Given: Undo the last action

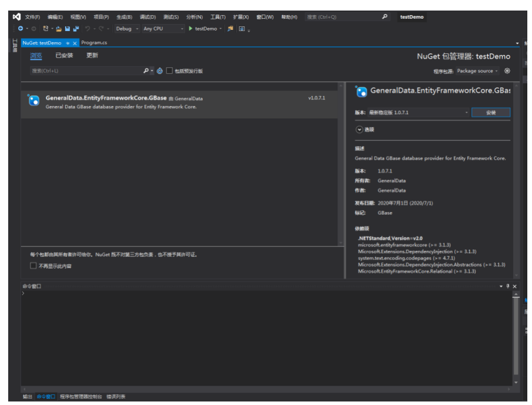Looking at the screenshot, I should tap(87, 29).
